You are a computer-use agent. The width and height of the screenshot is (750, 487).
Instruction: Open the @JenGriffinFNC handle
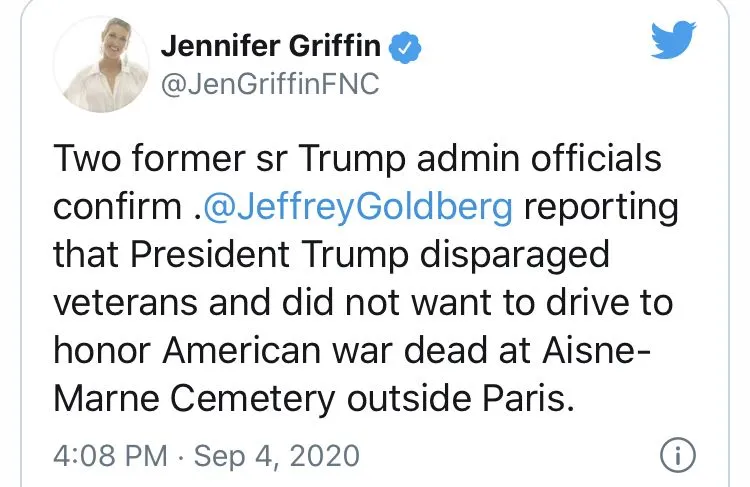coord(270,84)
